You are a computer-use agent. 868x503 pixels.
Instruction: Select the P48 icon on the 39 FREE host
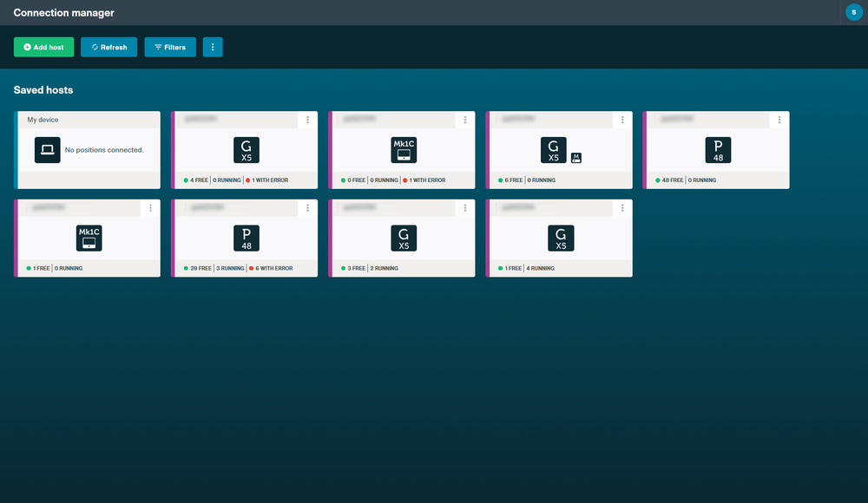pos(247,238)
